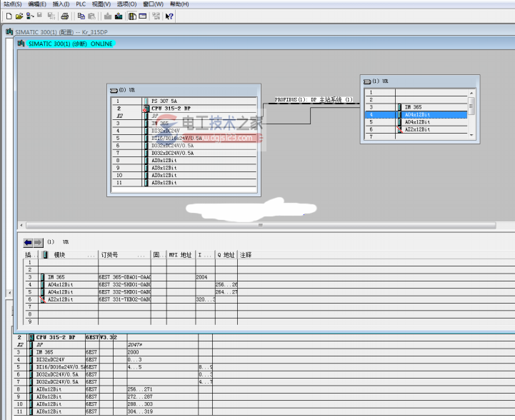Click the 模块 column header

[x=69, y=255]
